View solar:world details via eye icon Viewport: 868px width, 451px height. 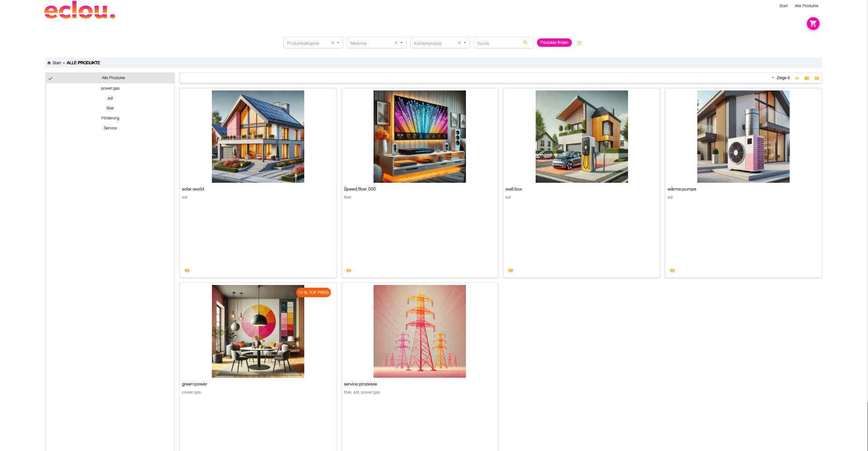pyautogui.click(x=187, y=271)
